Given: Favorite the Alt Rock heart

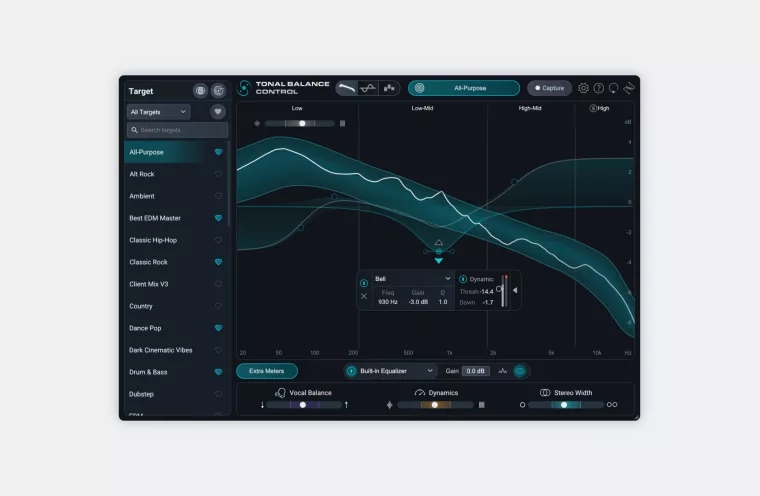Looking at the screenshot, I should pos(218,174).
